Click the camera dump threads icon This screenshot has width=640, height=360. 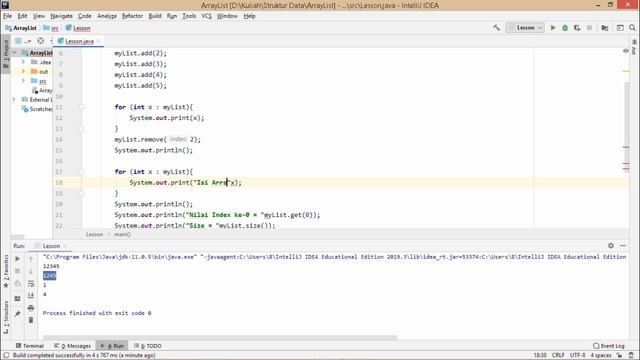click(x=18, y=284)
